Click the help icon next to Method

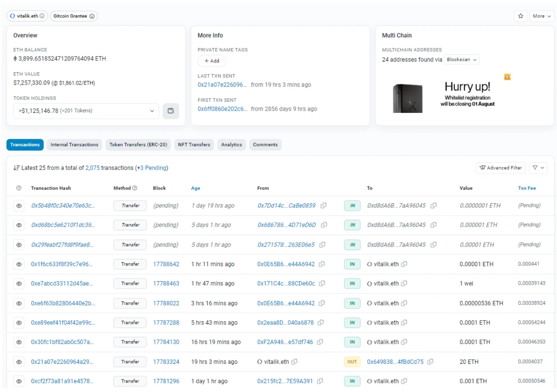tap(135, 188)
